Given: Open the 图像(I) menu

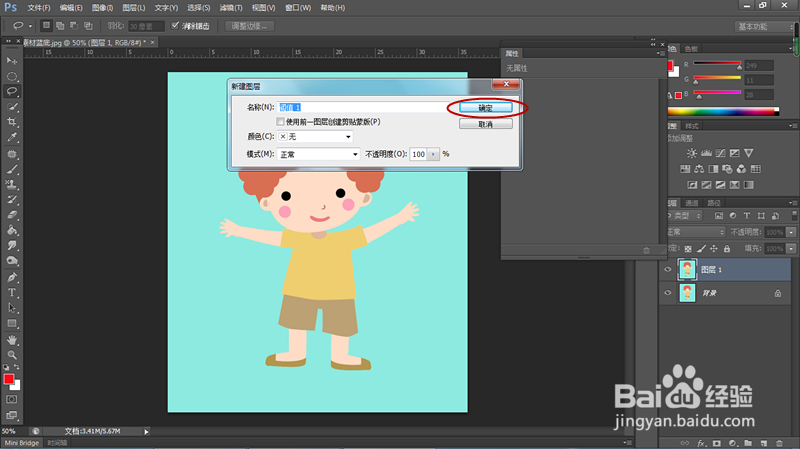Looking at the screenshot, I should pos(102,8).
